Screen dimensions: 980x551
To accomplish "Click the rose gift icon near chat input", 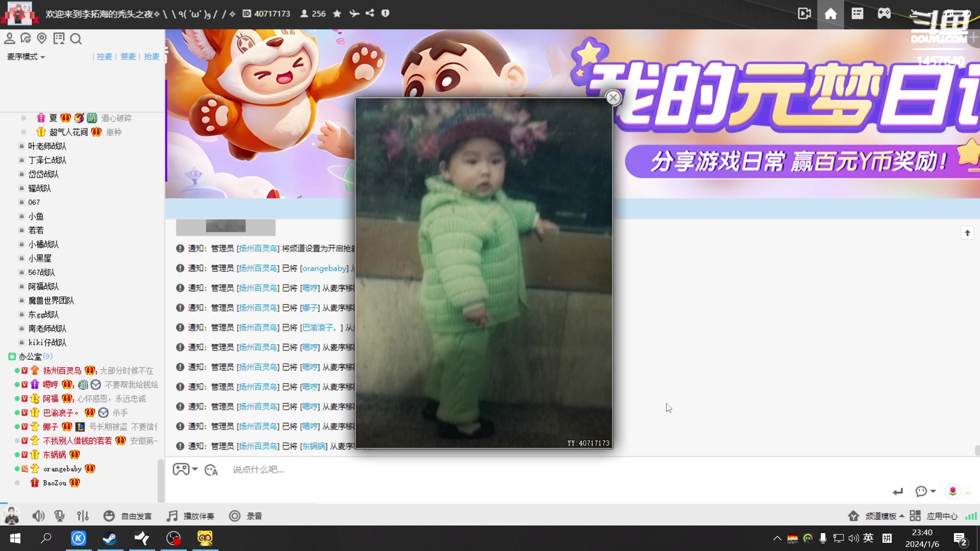I will pos(953,491).
